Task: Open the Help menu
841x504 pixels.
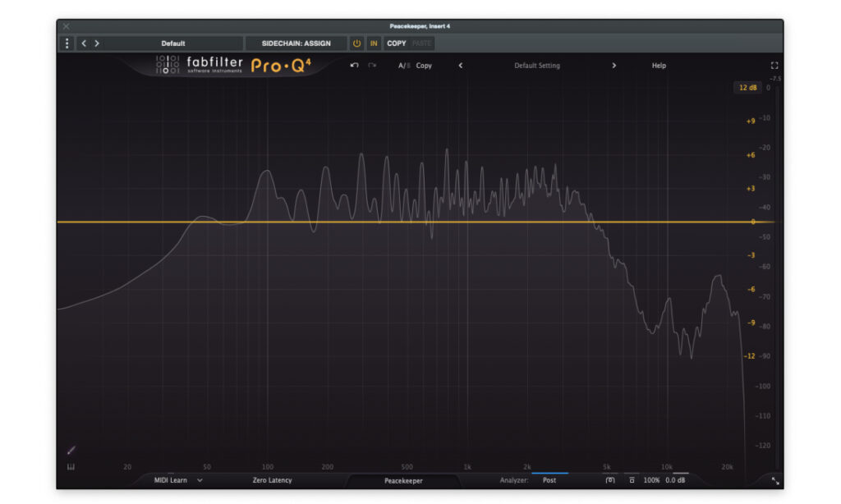Action: tap(659, 66)
